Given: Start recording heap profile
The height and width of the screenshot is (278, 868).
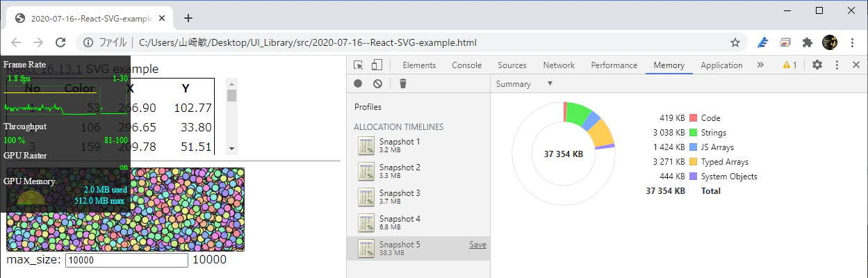Looking at the screenshot, I should [358, 83].
